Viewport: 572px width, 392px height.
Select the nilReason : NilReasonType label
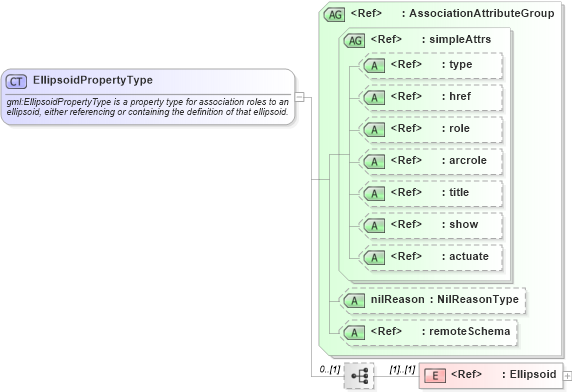click(445, 299)
